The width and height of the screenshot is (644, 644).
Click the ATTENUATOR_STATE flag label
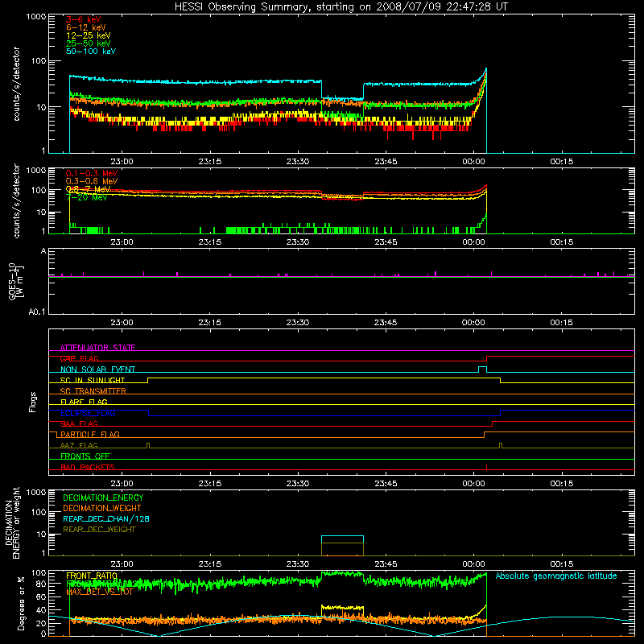(x=97, y=348)
